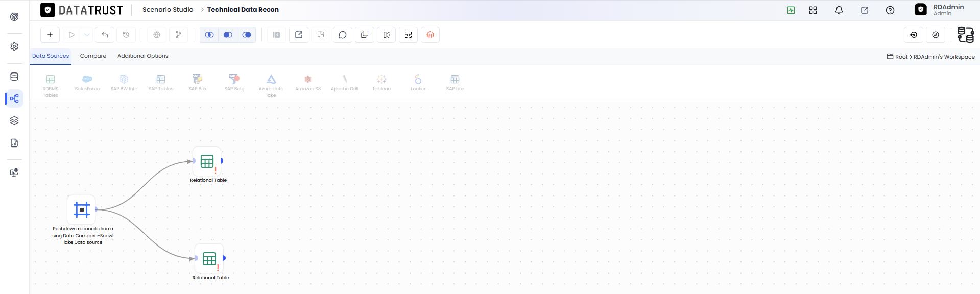Select the SAP Lite data source
This screenshot has width=980, height=294.
pos(455,83)
